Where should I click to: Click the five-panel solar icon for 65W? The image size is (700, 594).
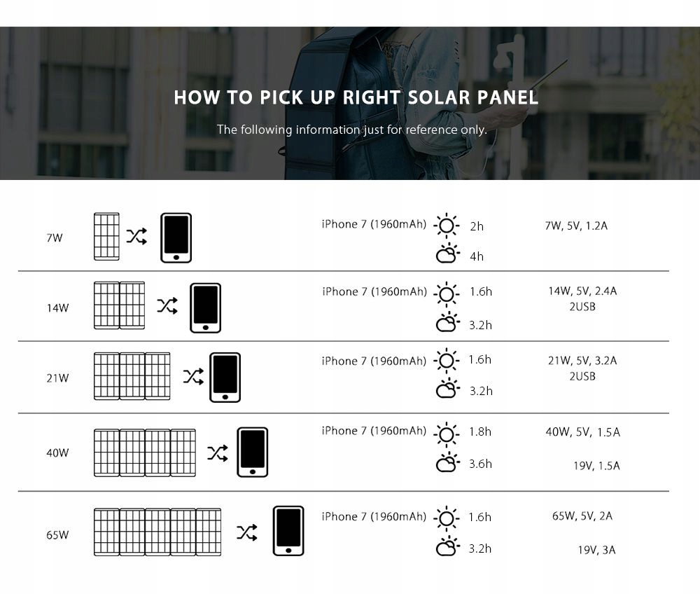[x=157, y=532]
